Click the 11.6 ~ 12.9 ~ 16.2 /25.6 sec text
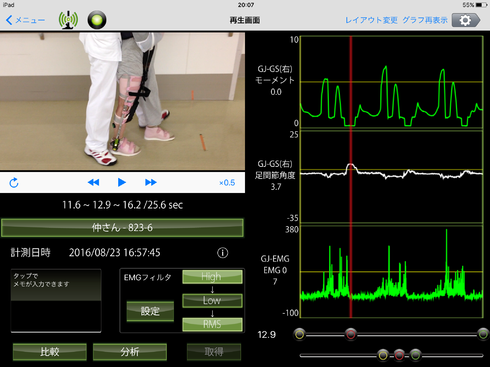This screenshot has height=367, width=490. pyautogui.click(x=122, y=205)
